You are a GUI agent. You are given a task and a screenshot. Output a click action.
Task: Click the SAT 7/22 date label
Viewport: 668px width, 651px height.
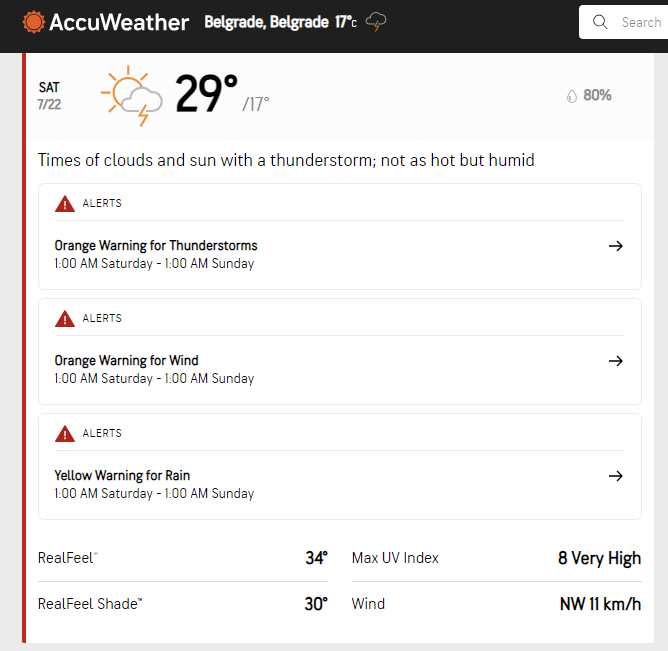49,96
